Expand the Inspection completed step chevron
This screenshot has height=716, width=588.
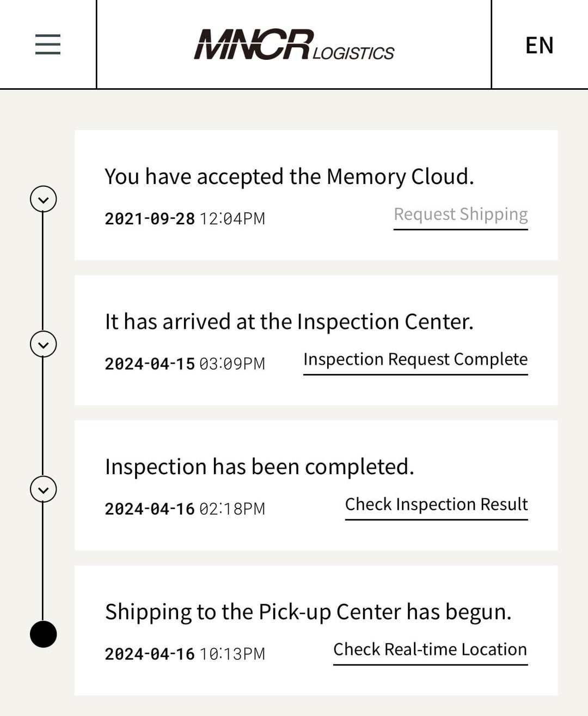click(x=44, y=489)
